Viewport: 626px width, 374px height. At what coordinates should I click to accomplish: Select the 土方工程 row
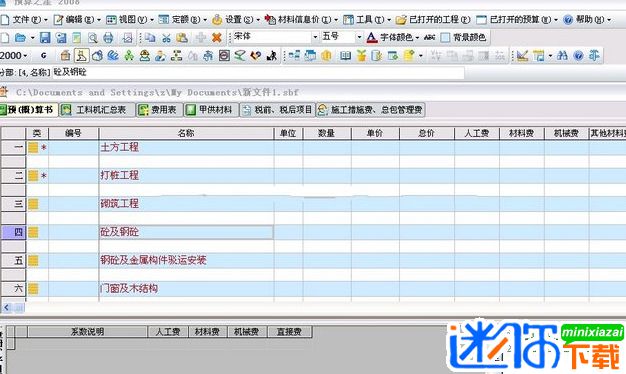pos(313,148)
